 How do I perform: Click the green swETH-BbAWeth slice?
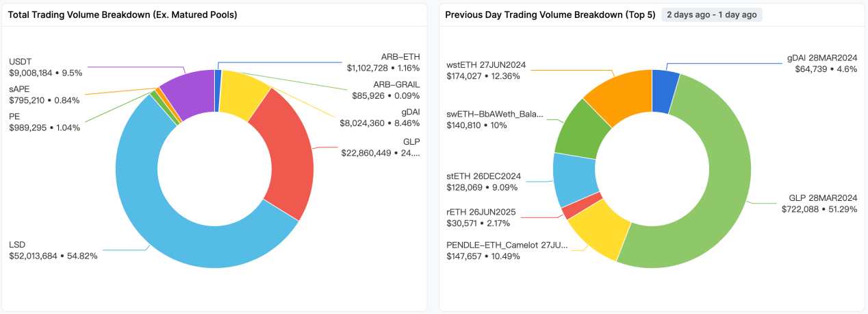[580, 129]
